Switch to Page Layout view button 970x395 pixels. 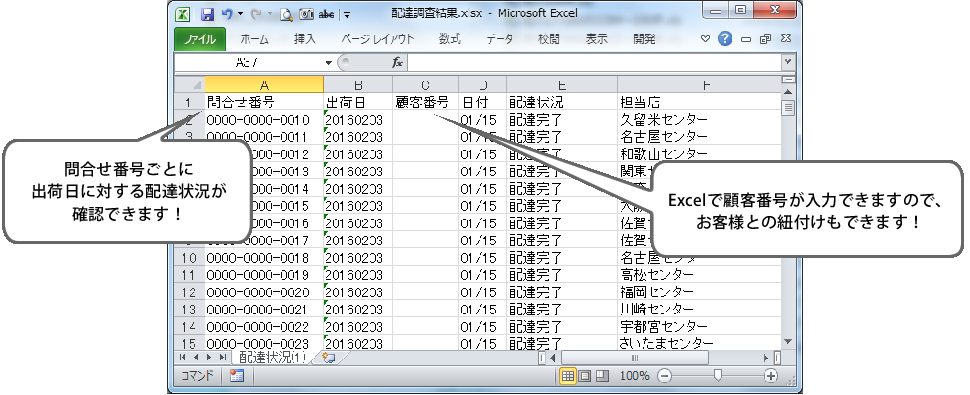(x=585, y=376)
